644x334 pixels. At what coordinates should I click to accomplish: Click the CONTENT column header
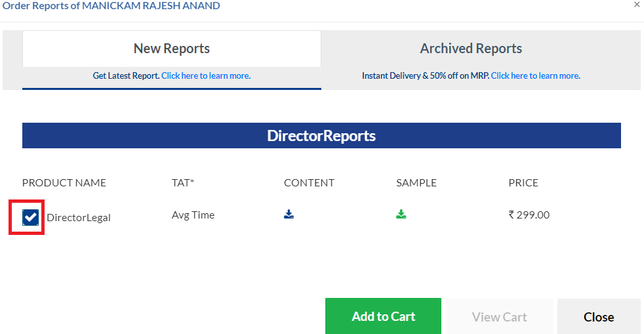(x=310, y=183)
